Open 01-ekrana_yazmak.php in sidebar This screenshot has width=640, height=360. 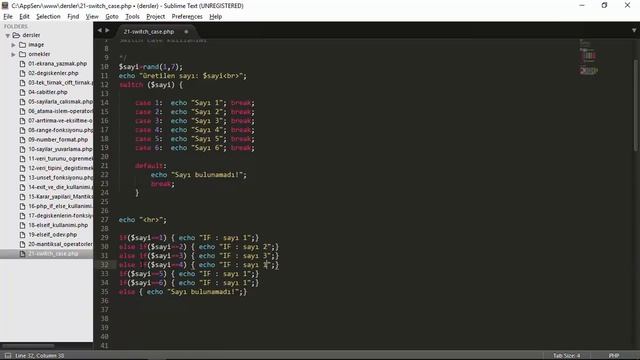(58, 64)
